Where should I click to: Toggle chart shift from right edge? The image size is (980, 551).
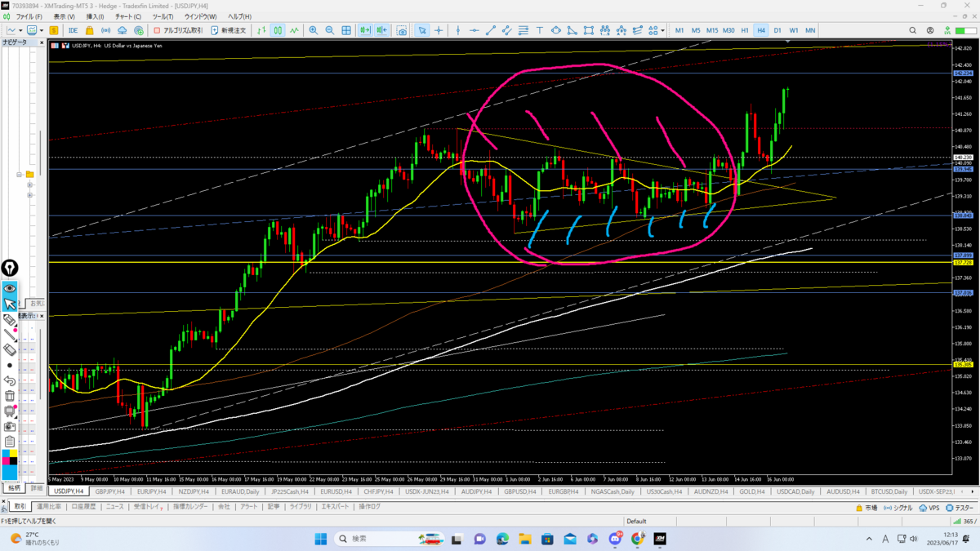click(381, 30)
